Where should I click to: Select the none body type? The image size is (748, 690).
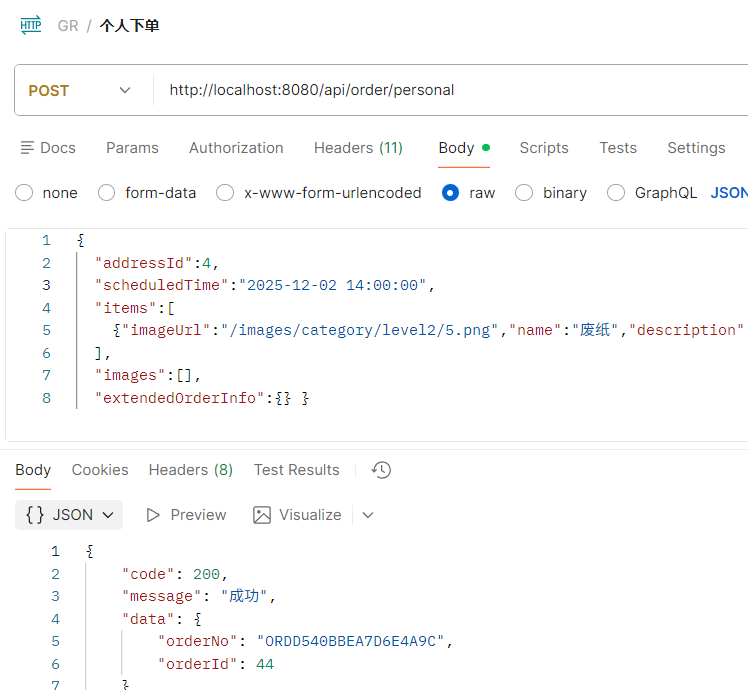tap(24, 193)
